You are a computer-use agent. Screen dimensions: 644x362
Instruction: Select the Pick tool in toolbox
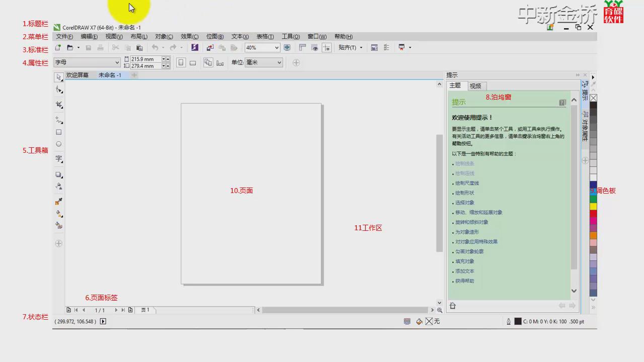59,77
